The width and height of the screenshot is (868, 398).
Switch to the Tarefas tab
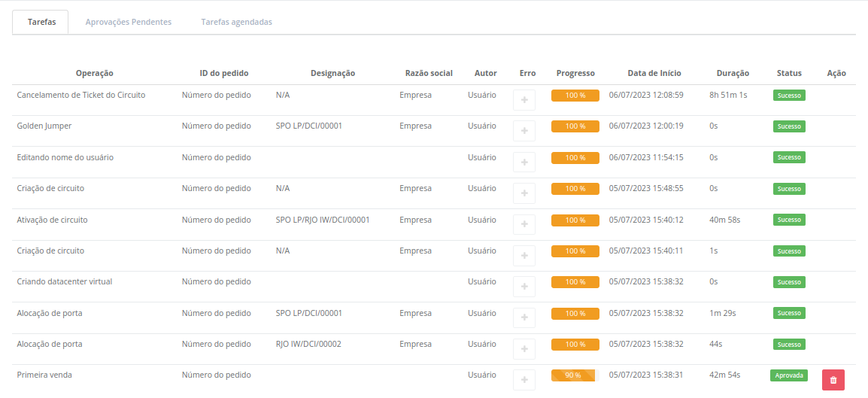(x=41, y=22)
